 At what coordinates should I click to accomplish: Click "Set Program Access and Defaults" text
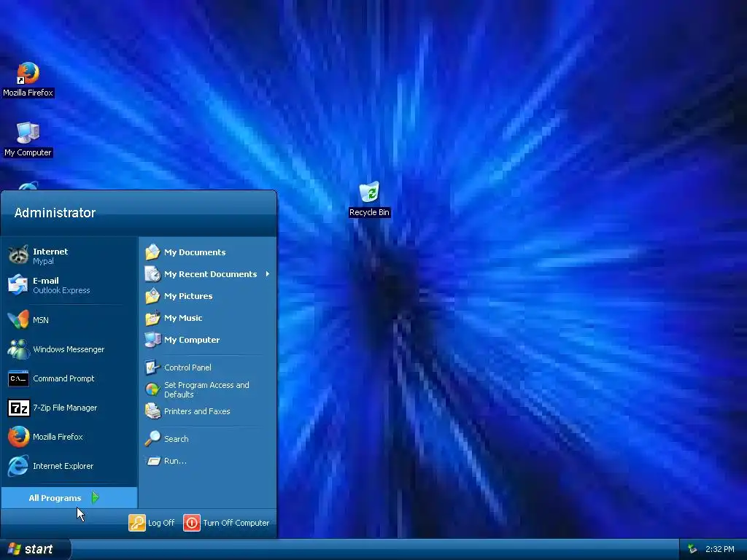[206, 389]
